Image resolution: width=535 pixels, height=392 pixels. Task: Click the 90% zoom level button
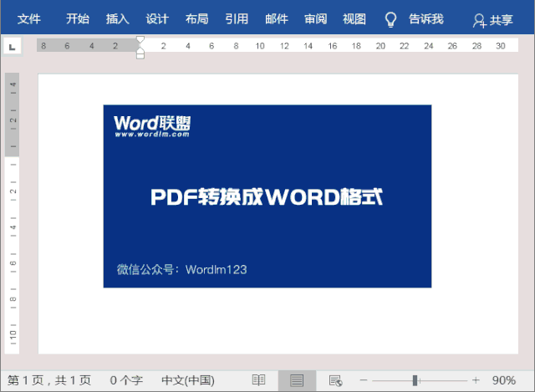tap(504, 380)
